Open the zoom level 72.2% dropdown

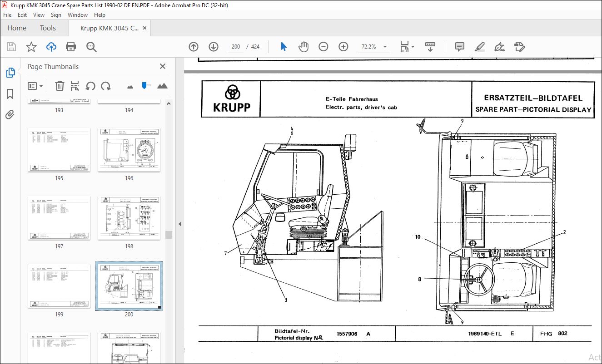tap(385, 47)
